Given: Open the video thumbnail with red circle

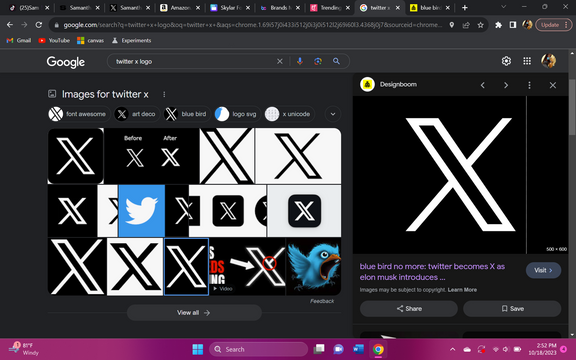Looking at the screenshot, I should click(247, 267).
